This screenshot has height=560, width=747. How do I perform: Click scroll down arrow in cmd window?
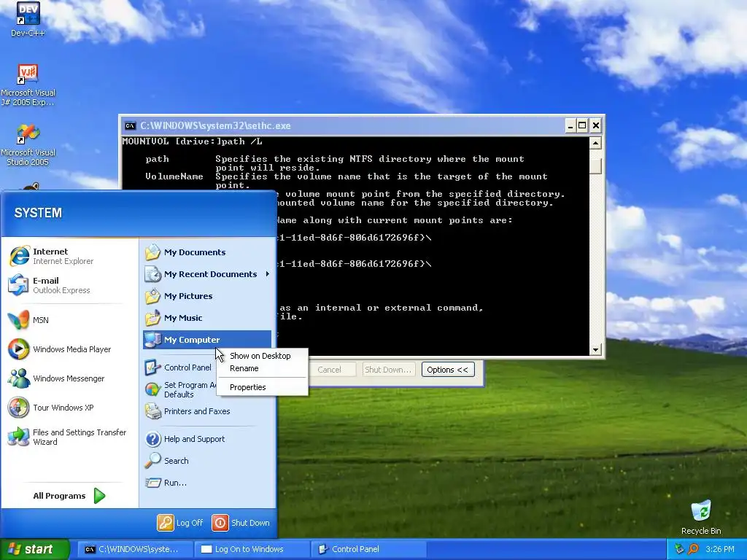tap(595, 349)
